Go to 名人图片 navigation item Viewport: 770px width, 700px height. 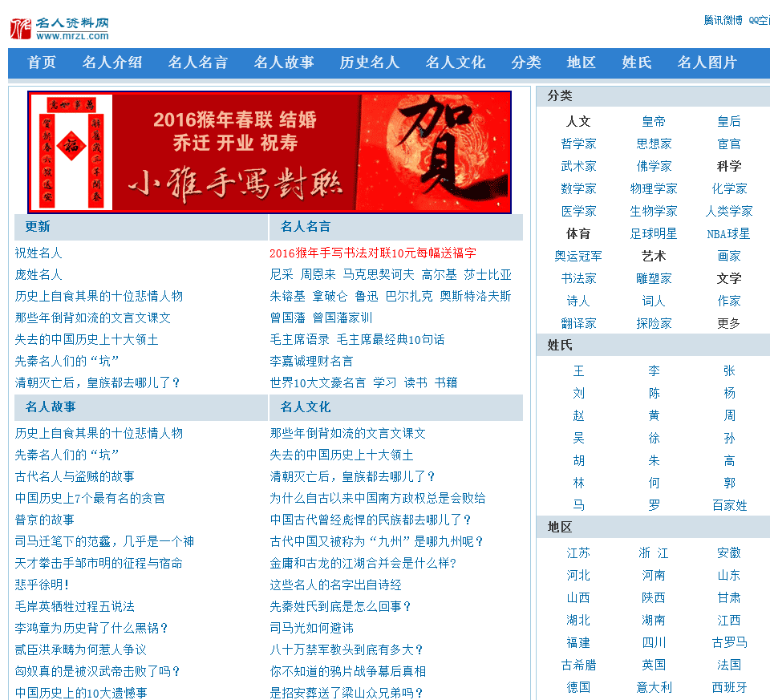point(707,63)
